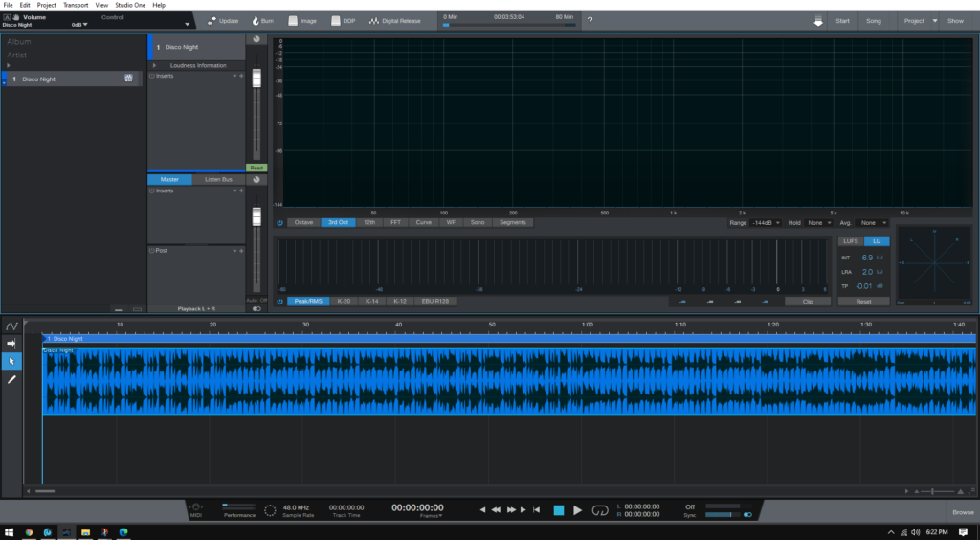Toggle level meter power button
980x540 pixels.
279,302
